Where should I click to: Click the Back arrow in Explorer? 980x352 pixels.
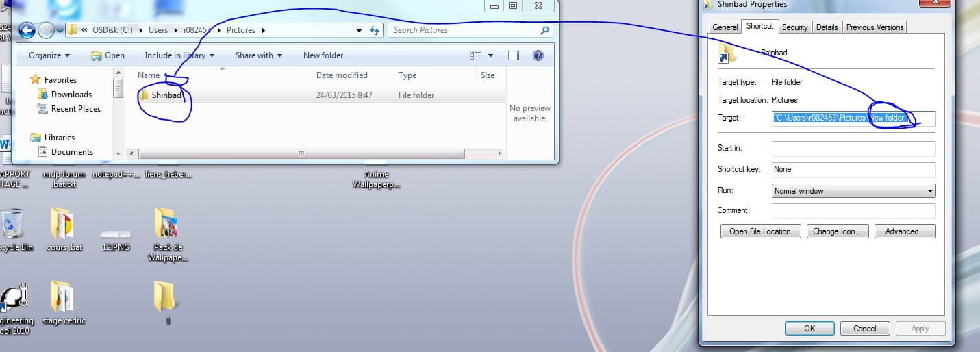click(26, 30)
